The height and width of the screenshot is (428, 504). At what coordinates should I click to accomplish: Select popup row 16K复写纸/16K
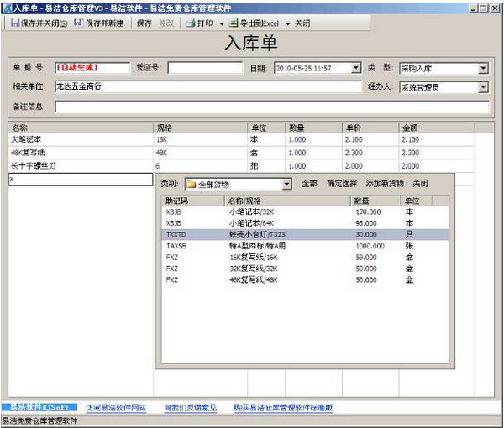(305, 258)
